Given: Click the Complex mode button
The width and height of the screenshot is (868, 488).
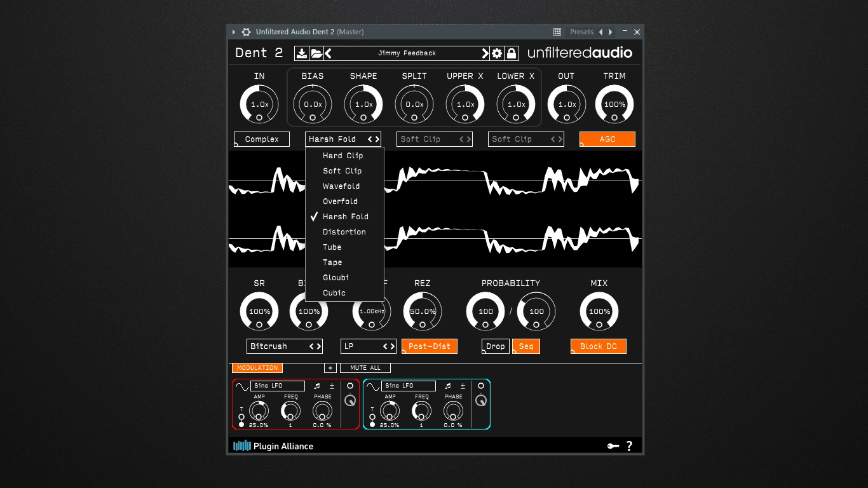Looking at the screenshot, I should tap(262, 139).
